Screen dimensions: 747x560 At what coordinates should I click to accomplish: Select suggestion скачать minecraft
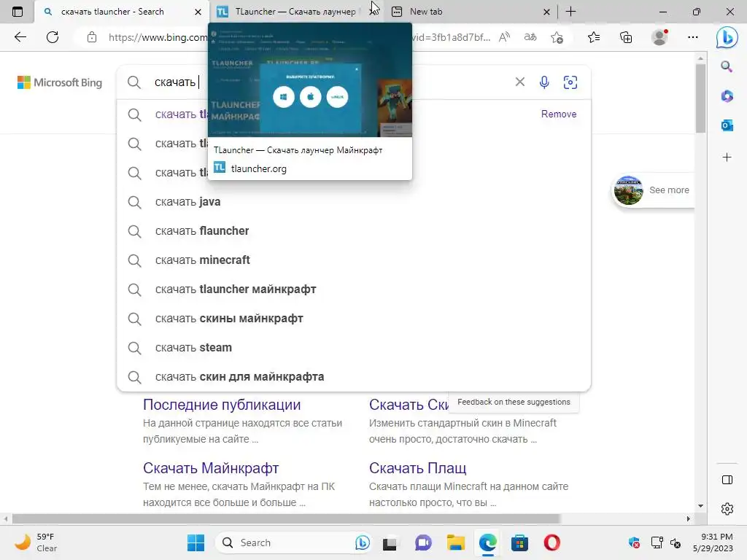(354, 260)
